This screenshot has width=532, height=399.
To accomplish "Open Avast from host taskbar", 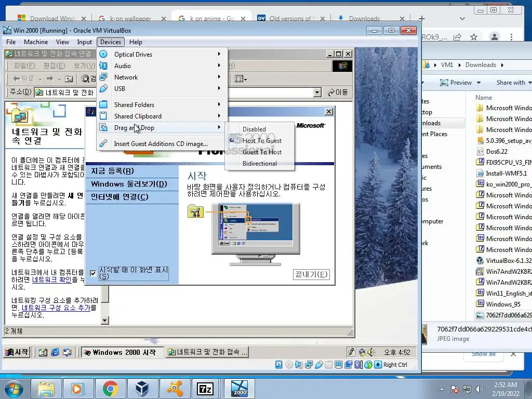I will (175, 389).
